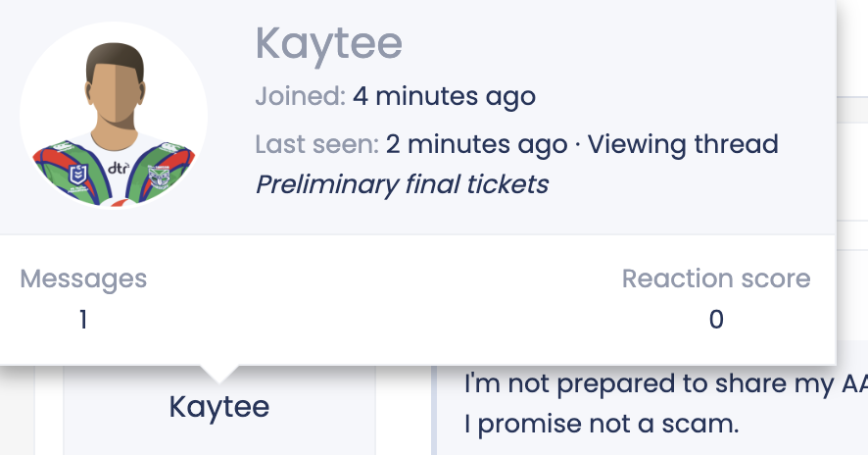Click the 'Viewing thread' activity text
The width and height of the screenshot is (868, 455).
pyautogui.click(x=683, y=145)
